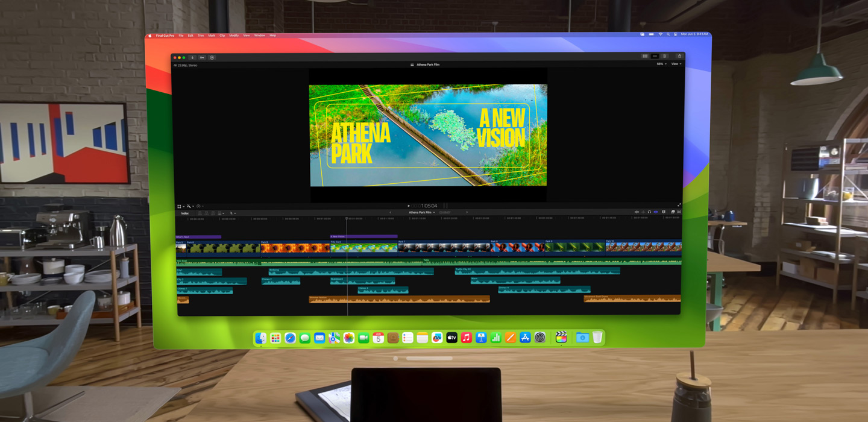Open Background Tasks checkmark icon
This screenshot has width=868, height=422.
[x=212, y=57]
